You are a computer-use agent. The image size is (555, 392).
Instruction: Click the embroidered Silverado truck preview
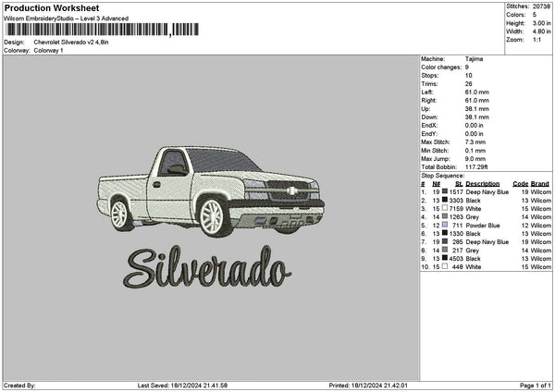tap(211, 191)
